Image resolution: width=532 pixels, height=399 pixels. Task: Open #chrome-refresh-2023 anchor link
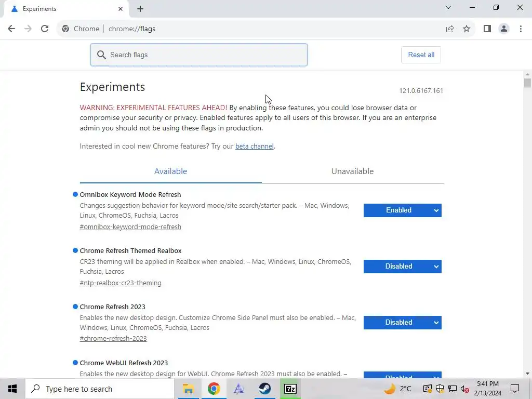tap(113, 338)
